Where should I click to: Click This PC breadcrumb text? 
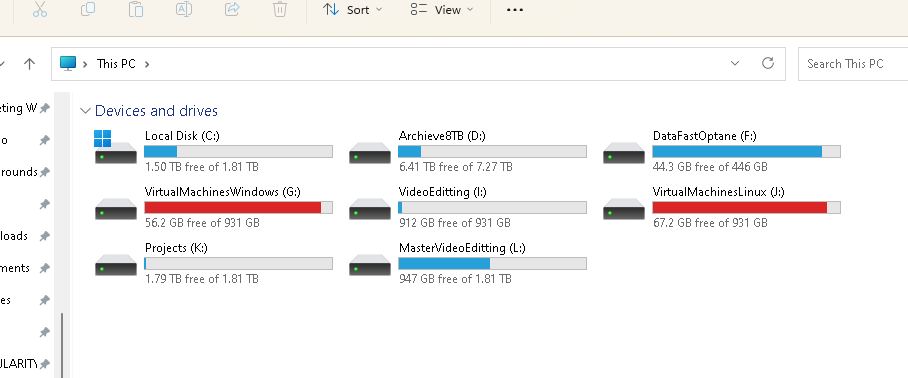point(116,64)
